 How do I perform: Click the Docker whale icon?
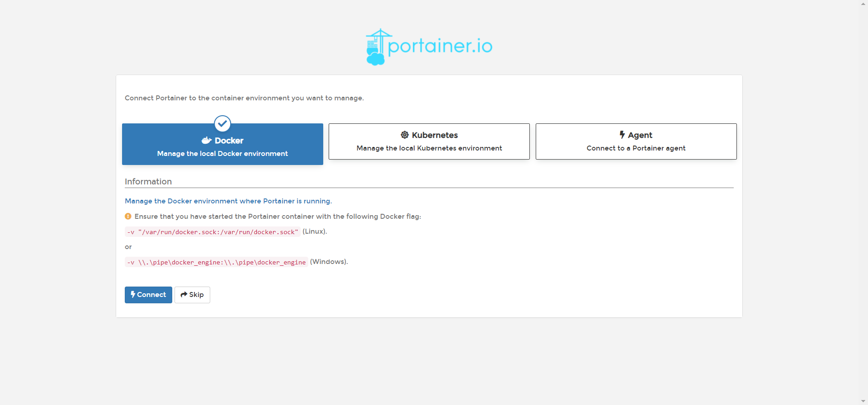207,141
